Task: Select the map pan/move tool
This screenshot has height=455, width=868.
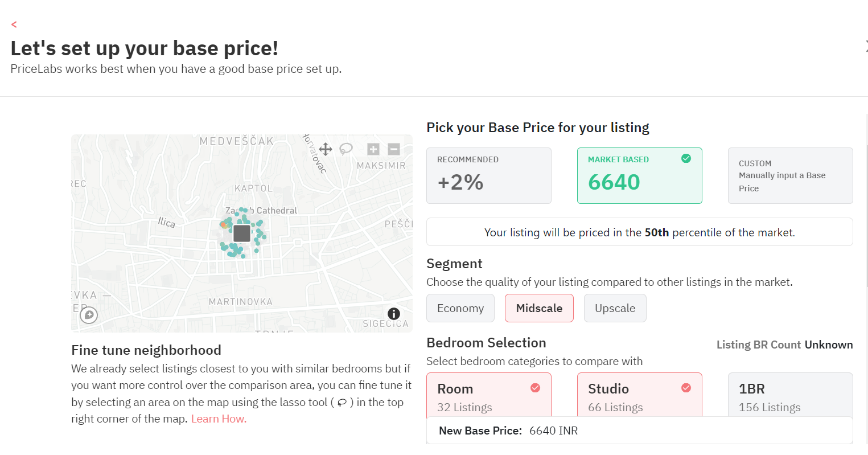Action: pos(326,149)
